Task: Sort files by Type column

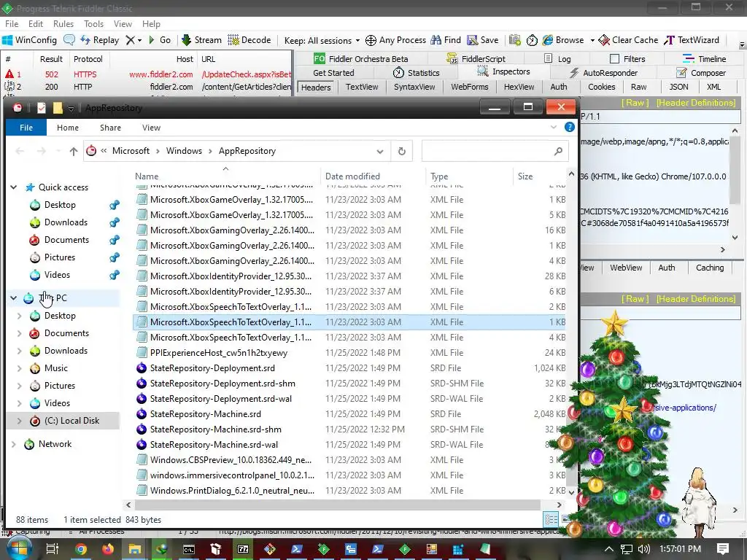Action: click(x=439, y=176)
